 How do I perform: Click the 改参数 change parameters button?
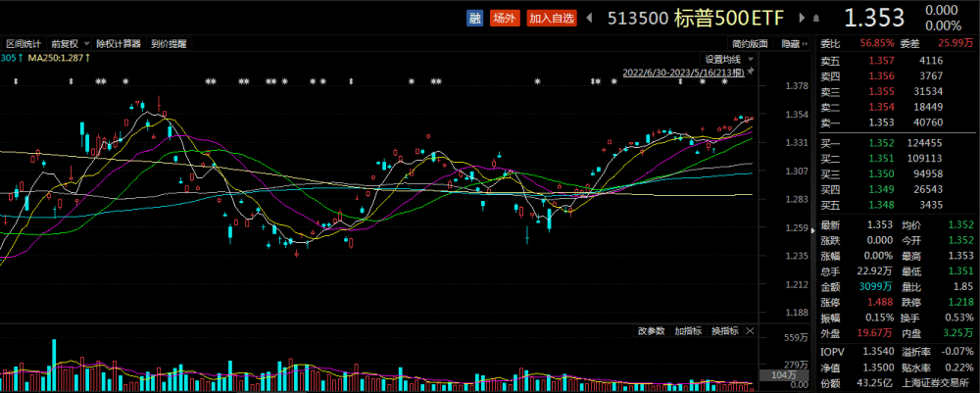(652, 331)
